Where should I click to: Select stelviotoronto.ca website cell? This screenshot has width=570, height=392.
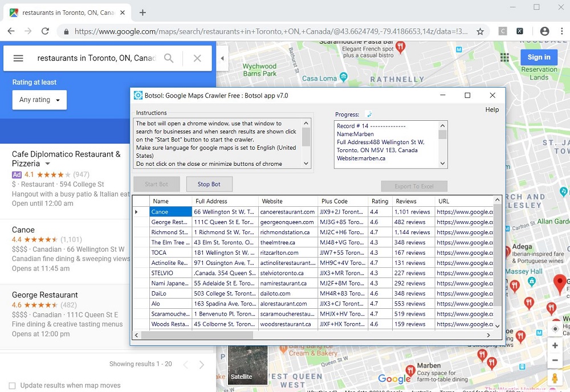tap(288, 273)
